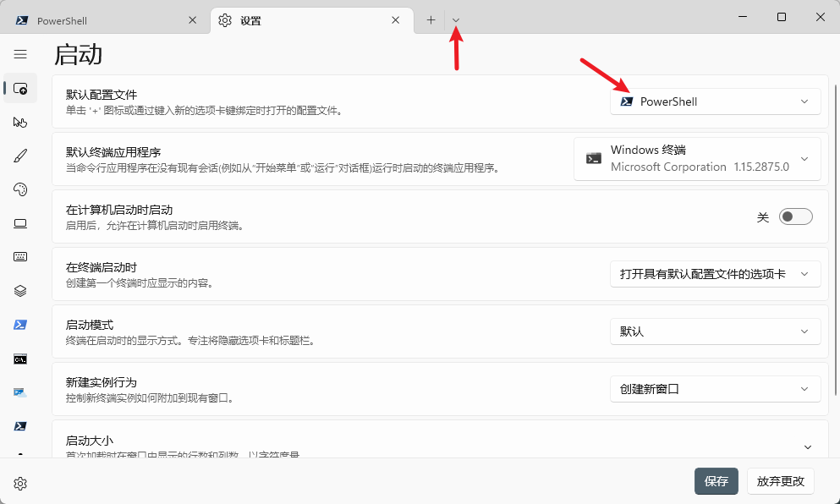Click PowerShell icon on the first tab

22,20
